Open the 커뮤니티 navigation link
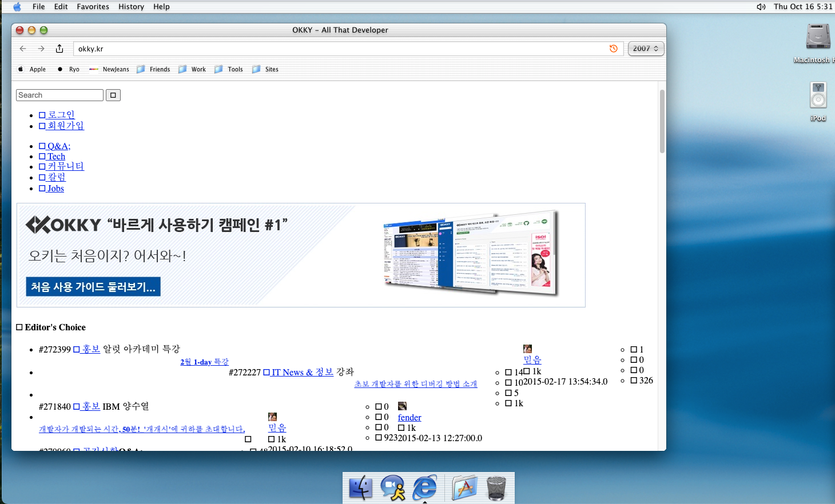The width and height of the screenshot is (835, 504). click(61, 166)
